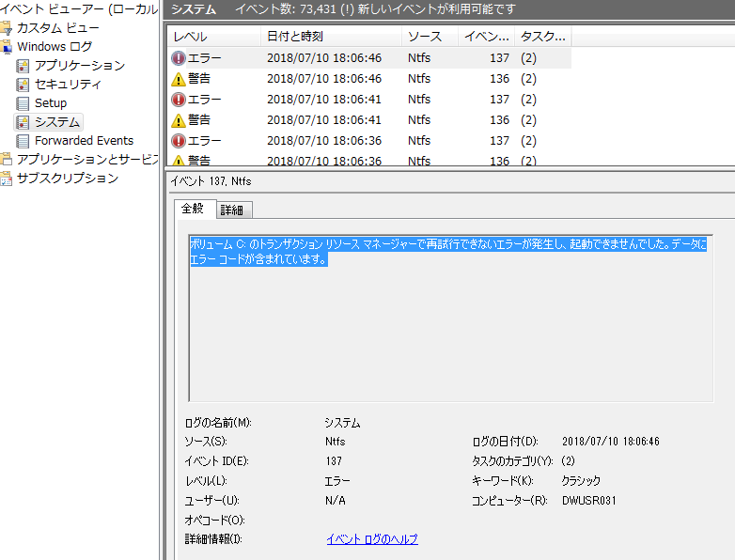Click error icon of 18:06:41 event 137
735x560 pixels.
(179, 100)
